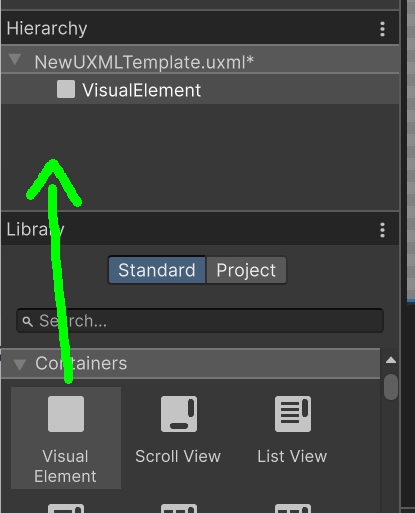This screenshot has width=415, height=513.
Task: Click the library scrollbar thumb
Action: coord(391,387)
